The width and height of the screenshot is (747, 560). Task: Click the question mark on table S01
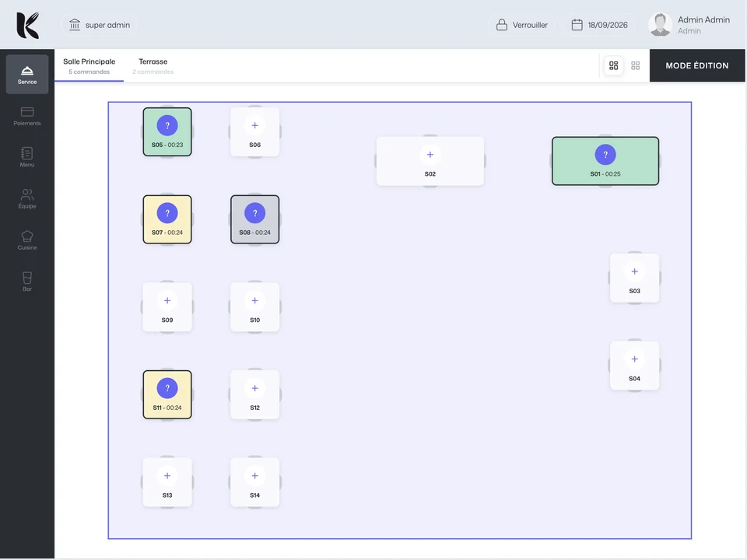pyautogui.click(x=605, y=155)
